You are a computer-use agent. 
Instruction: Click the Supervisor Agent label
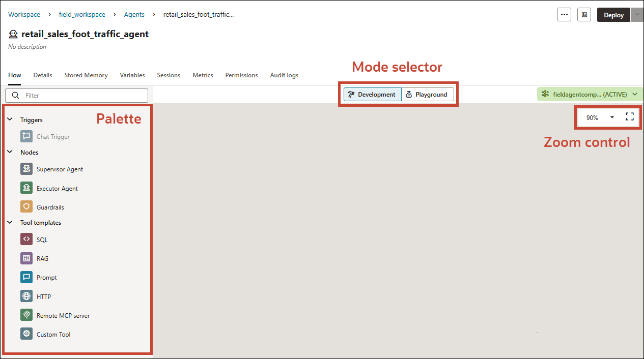(x=60, y=169)
